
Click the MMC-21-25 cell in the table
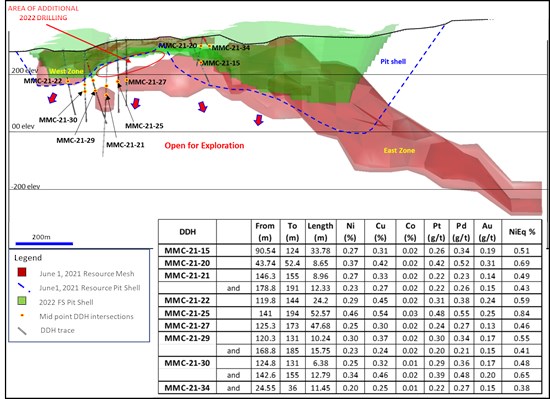click(188, 313)
